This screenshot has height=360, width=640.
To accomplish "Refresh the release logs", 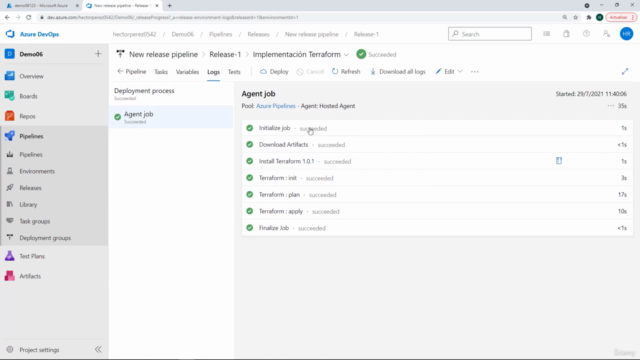I will pos(346,71).
